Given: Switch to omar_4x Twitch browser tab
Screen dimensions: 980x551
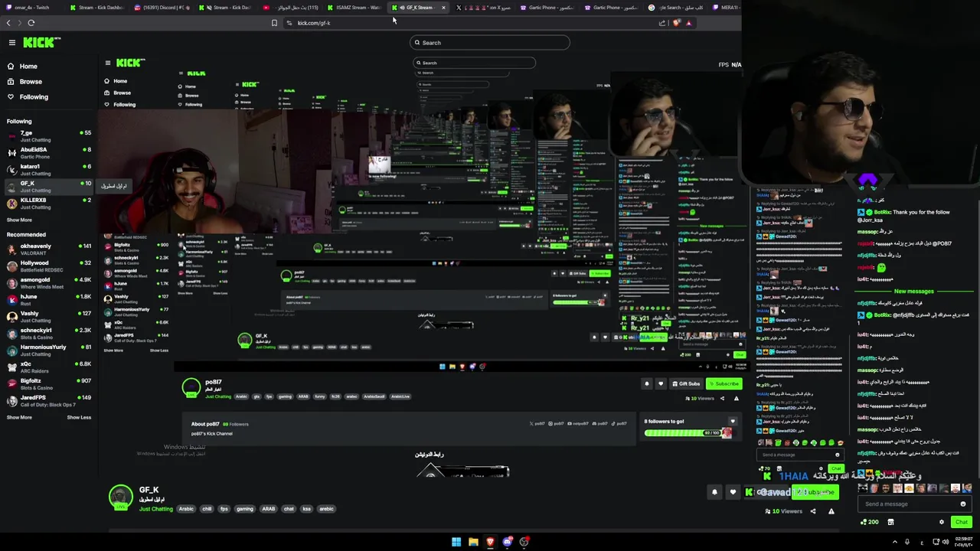Looking at the screenshot, I should [31, 8].
